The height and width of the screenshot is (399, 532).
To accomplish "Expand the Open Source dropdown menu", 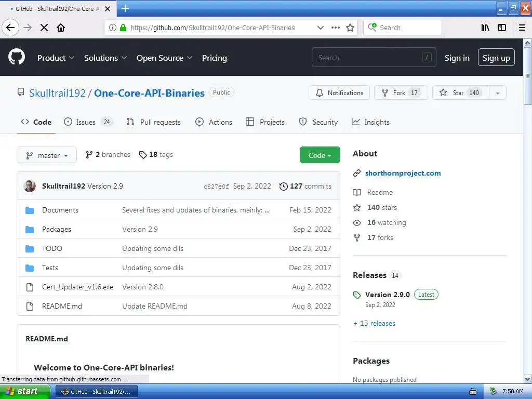I will [x=165, y=58].
